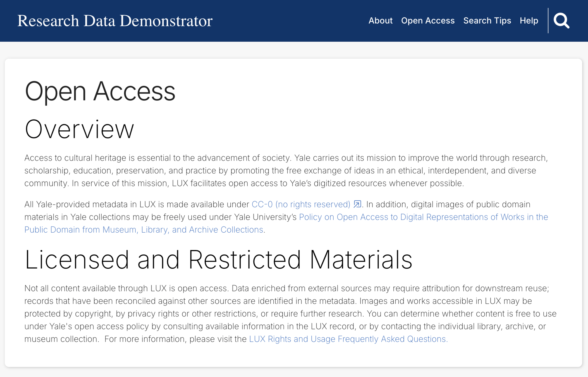Click the external link icon after CC-0
Screen dimensions: 588x377
click(x=357, y=204)
